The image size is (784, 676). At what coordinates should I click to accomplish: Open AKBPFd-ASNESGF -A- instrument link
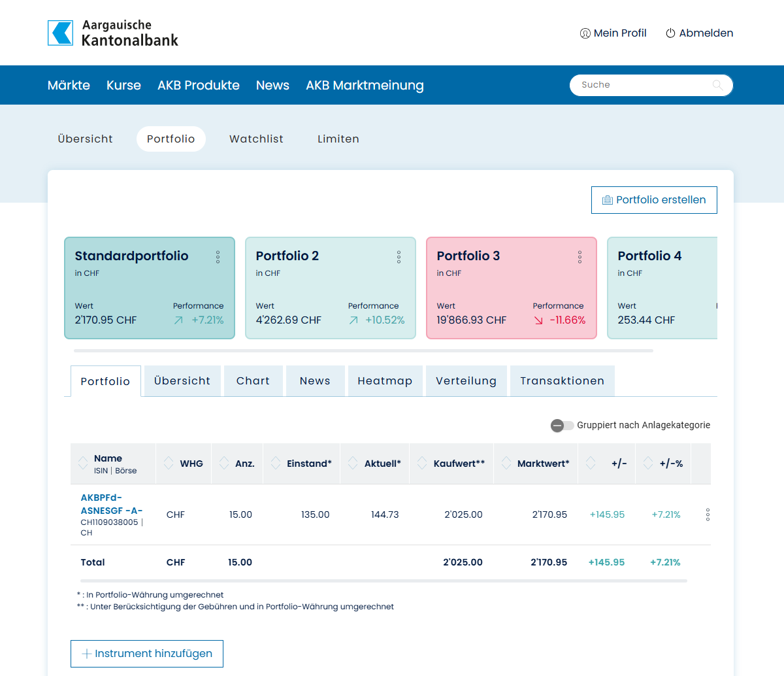(112, 504)
